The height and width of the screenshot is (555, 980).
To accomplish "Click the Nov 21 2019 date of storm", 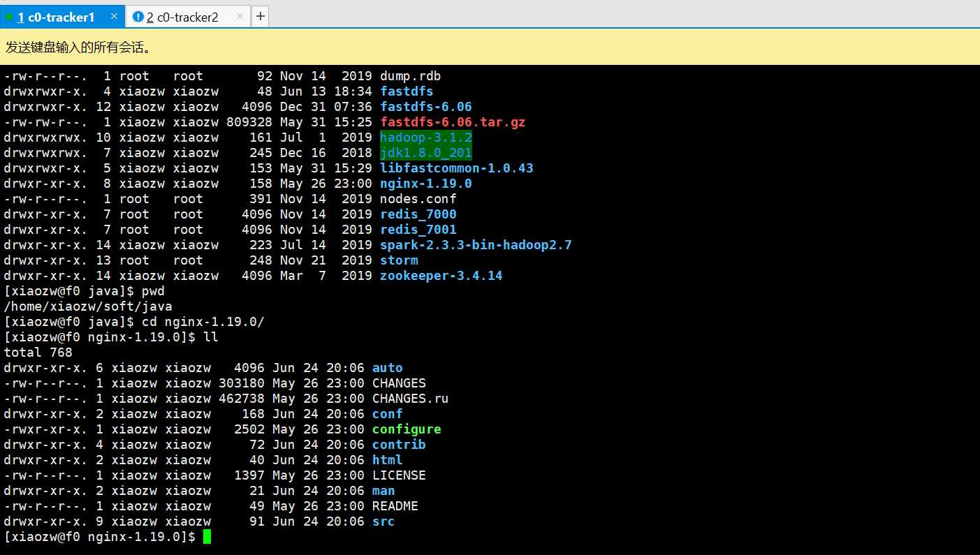I will [326, 260].
